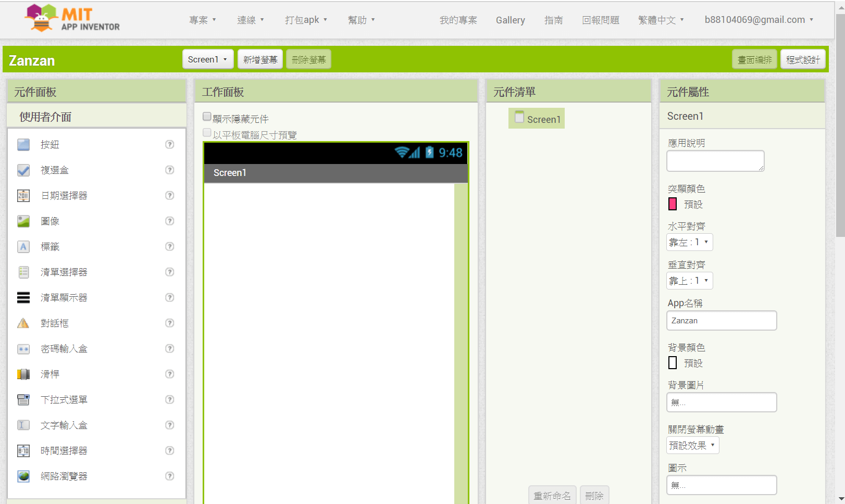
Task: Open help for the 密碼輸入盒 component
Action: 169,349
